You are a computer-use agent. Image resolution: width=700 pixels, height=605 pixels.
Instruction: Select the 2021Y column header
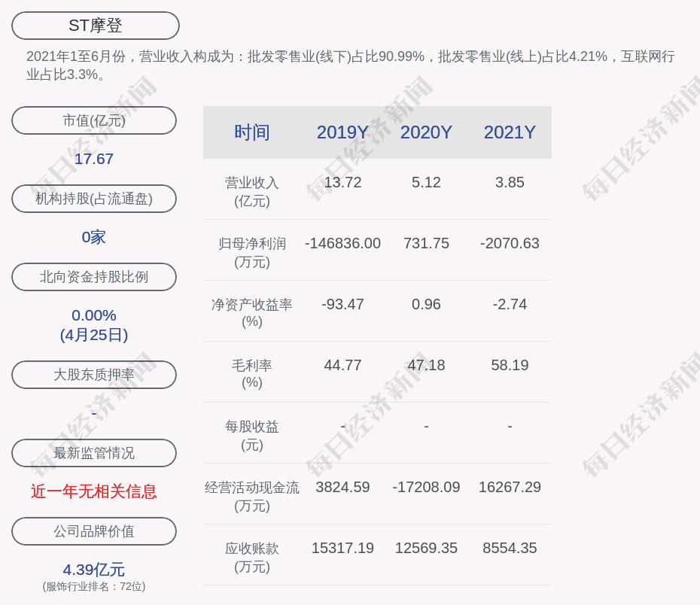pos(510,132)
